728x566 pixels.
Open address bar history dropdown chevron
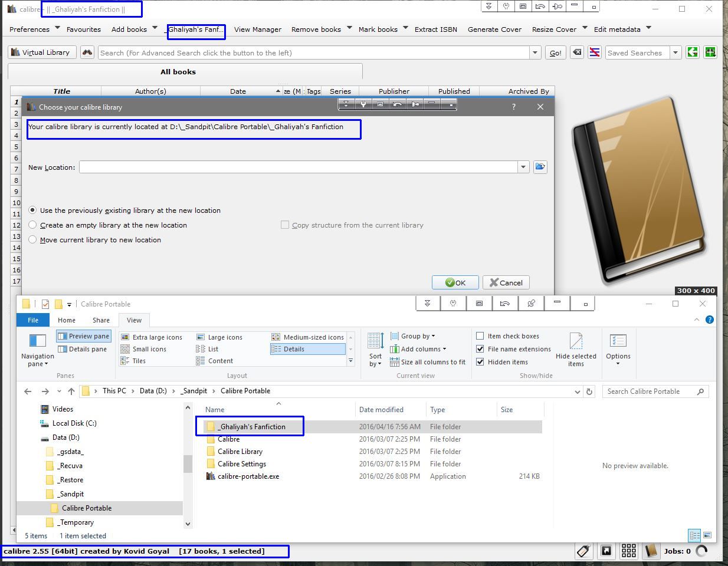tap(577, 391)
